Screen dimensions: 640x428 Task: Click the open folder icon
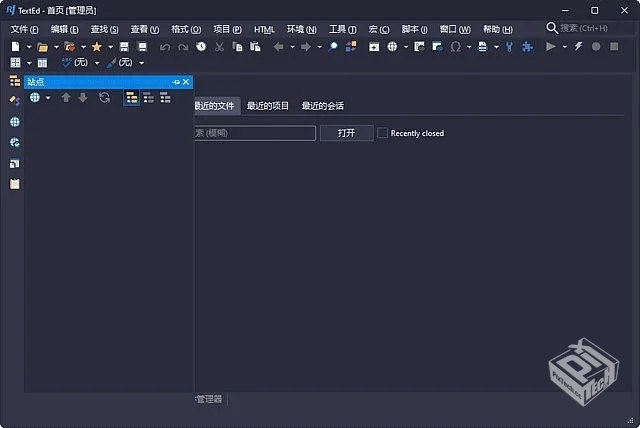(42, 47)
